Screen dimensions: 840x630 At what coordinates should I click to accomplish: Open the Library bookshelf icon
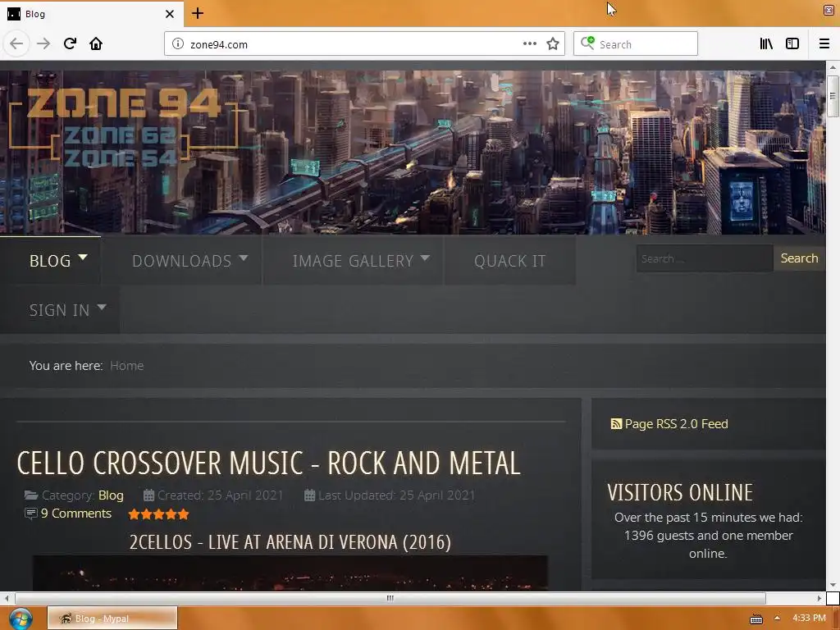click(x=766, y=44)
